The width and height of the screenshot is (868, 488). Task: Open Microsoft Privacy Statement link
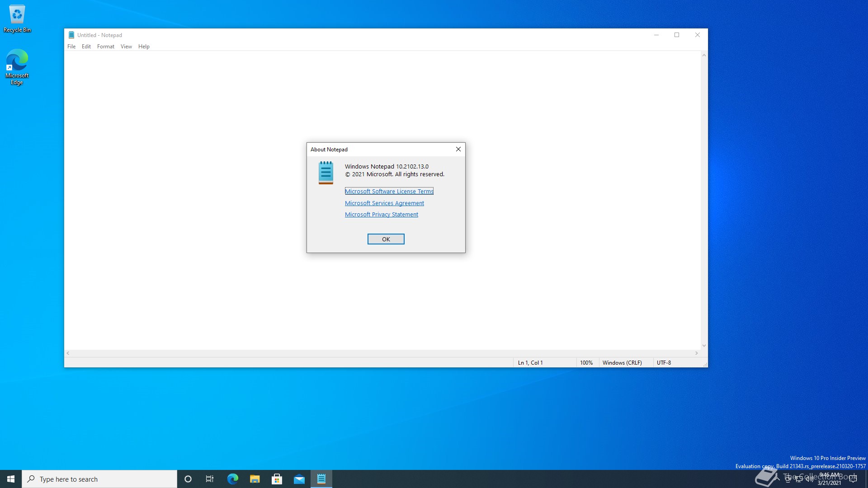coord(382,214)
